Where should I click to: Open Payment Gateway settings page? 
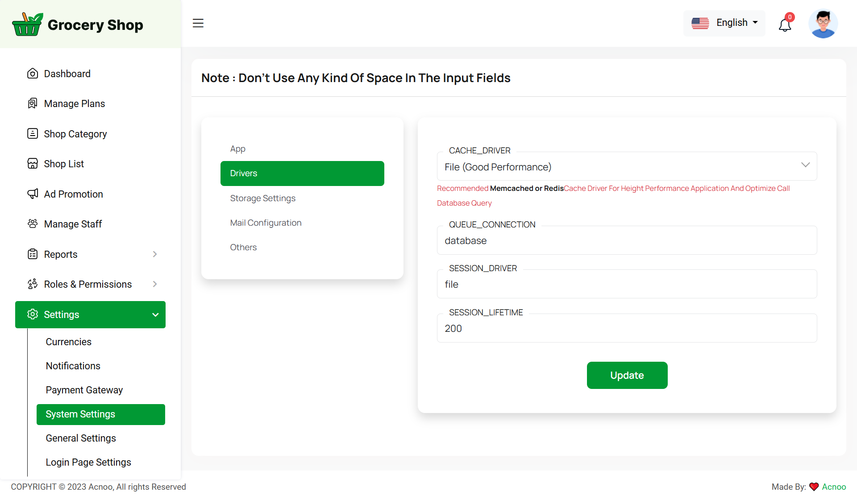click(x=84, y=390)
